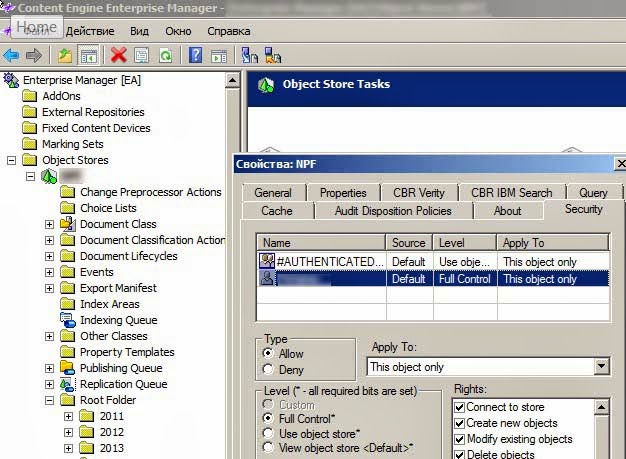Click the properties sheet toolbar icon
This screenshot has height=459, width=626.
tap(142, 55)
